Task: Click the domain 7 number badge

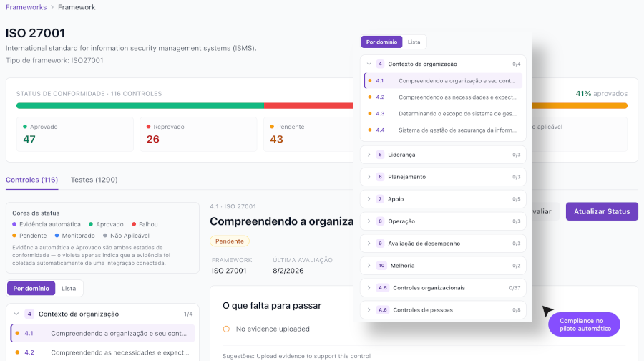Action: [381, 199]
